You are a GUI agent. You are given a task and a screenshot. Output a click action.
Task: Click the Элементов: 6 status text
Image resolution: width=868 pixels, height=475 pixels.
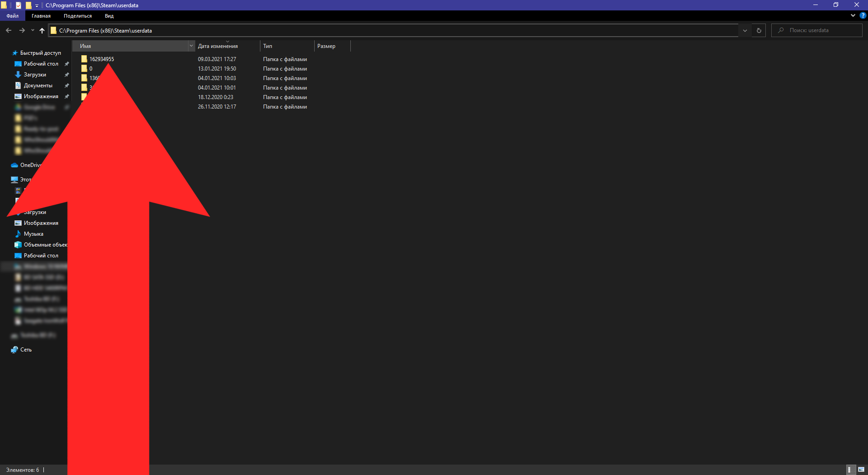[23, 470]
